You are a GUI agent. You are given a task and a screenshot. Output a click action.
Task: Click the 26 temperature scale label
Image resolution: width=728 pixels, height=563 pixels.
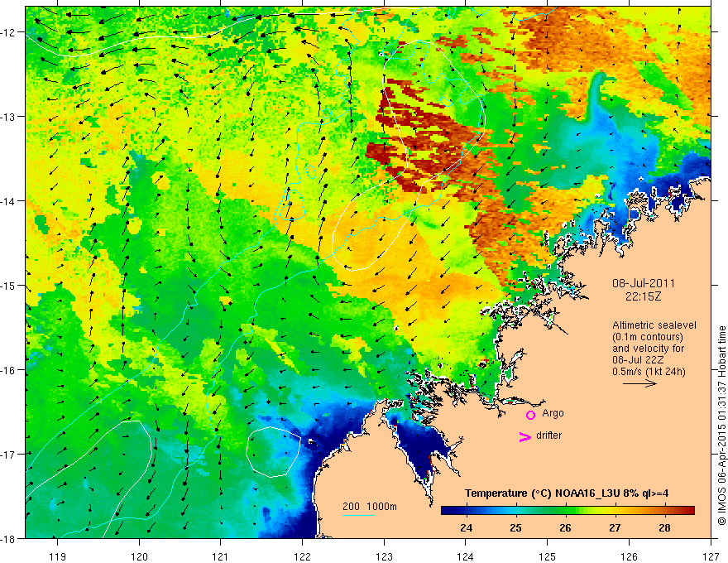coord(565,527)
